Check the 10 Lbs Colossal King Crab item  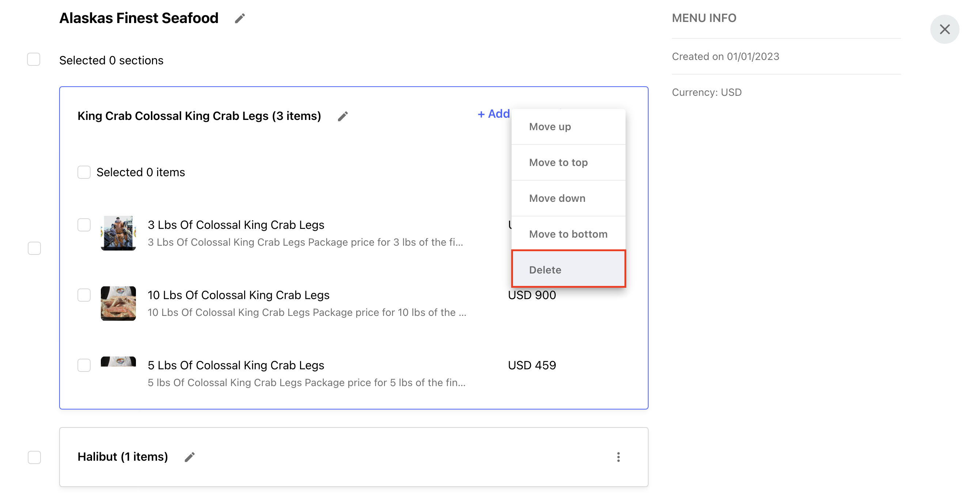pos(84,295)
